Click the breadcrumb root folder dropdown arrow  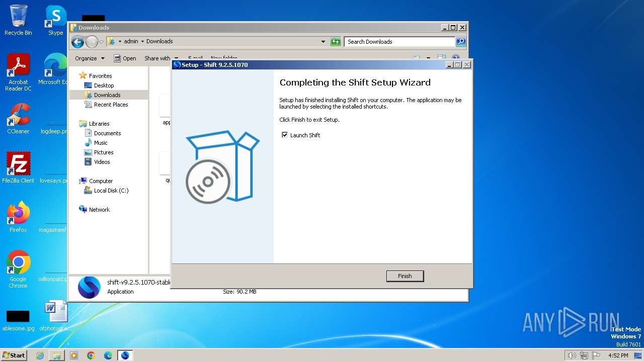pyautogui.click(x=120, y=42)
